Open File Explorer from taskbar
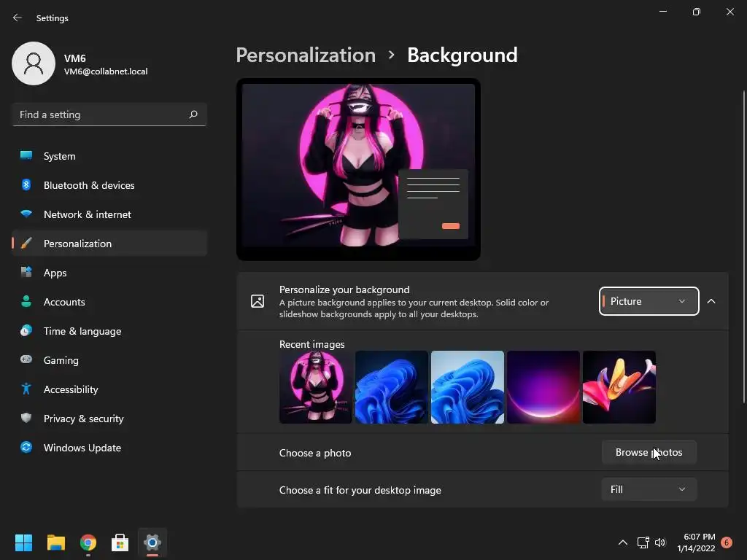 pos(55,542)
